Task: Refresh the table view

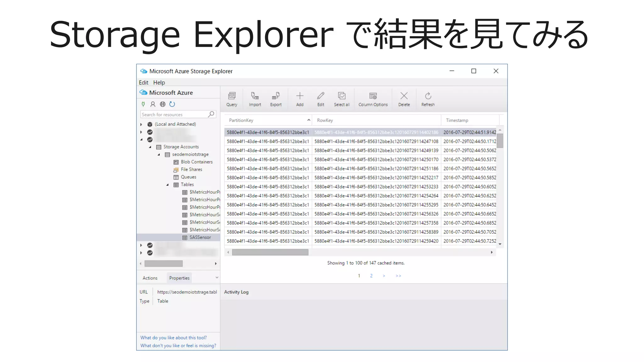Action: [x=428, y=99]
